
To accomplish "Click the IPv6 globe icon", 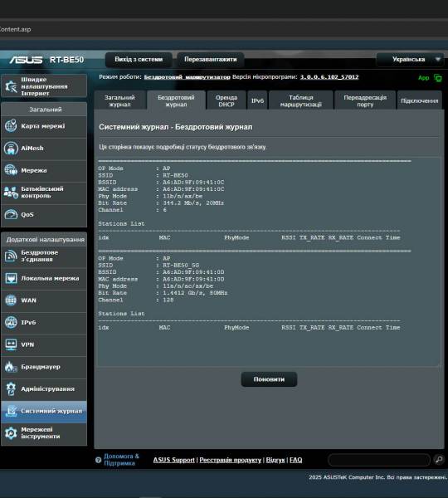I will (11, 322).
